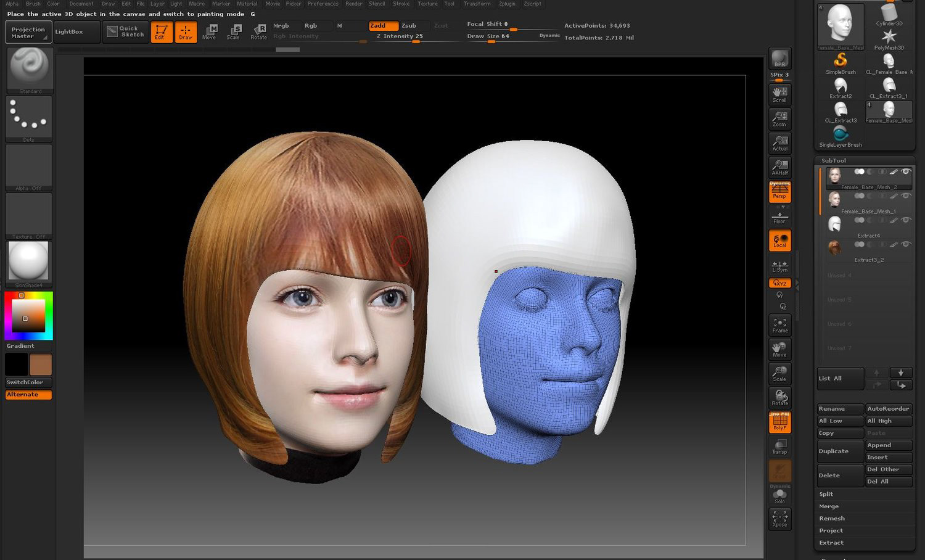Open the Zplugin menu
925x560 pixels.
tap(507, 4)
